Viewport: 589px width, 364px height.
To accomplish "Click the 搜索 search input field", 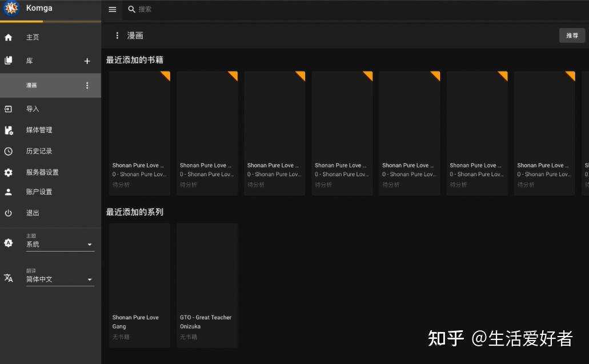I will [171, 9].
